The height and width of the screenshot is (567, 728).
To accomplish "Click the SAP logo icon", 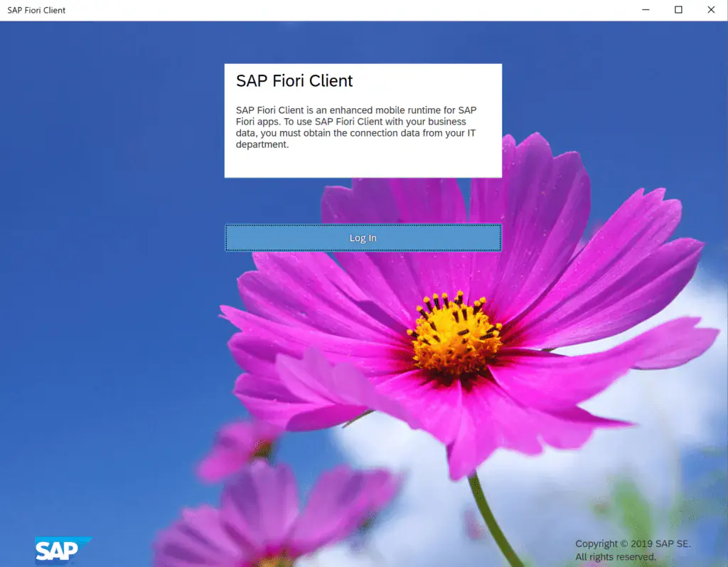I will pos(63,551).
